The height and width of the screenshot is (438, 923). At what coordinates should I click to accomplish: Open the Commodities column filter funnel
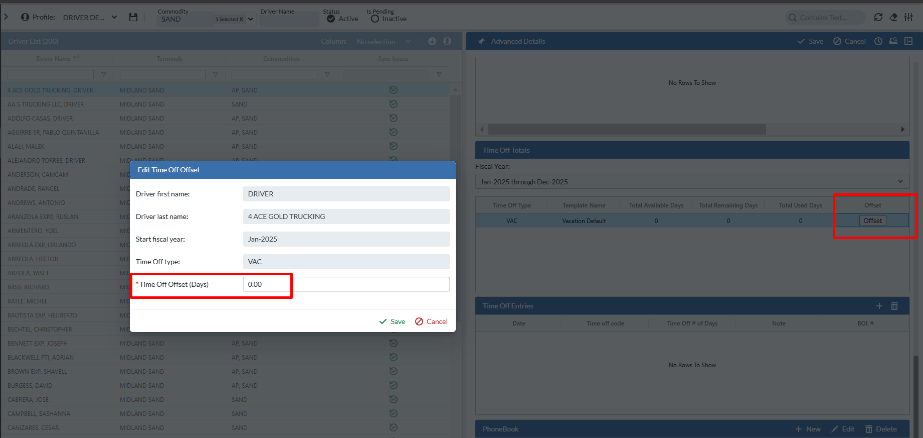327,75
